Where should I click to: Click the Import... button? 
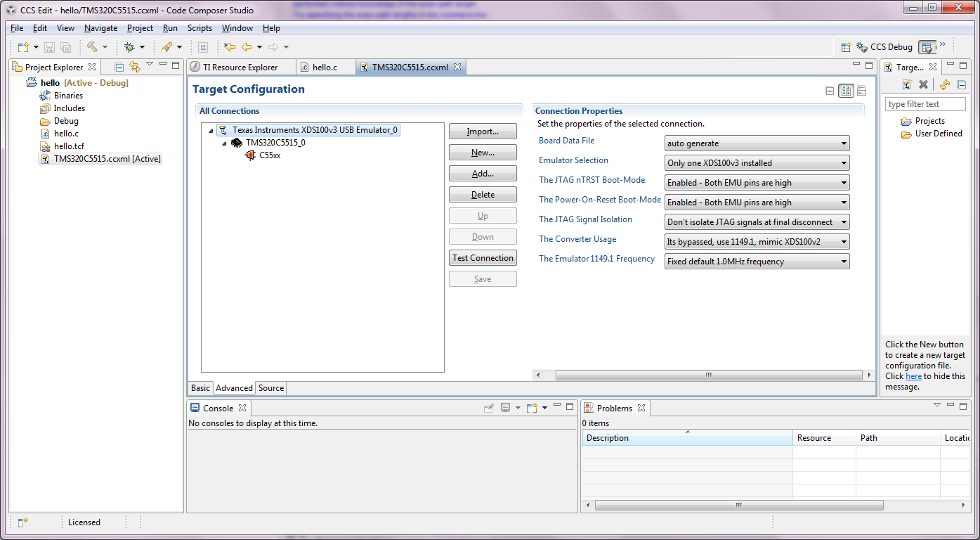point(483,131)
